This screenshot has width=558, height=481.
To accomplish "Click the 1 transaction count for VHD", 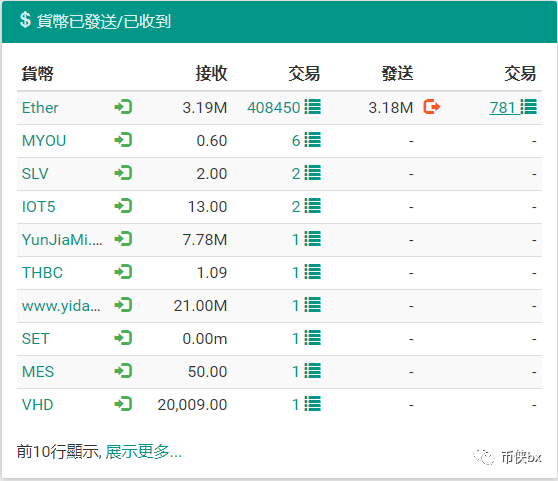I will click(296, 405).
